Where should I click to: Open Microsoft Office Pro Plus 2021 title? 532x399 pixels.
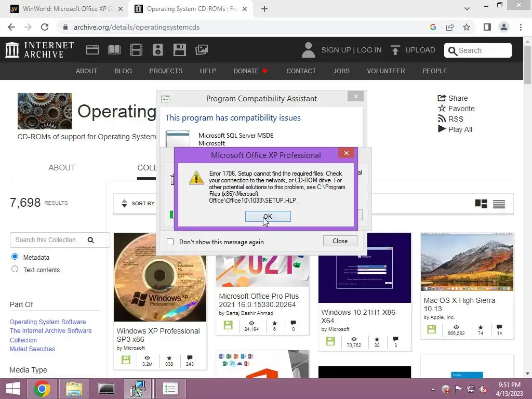point(259,300)
